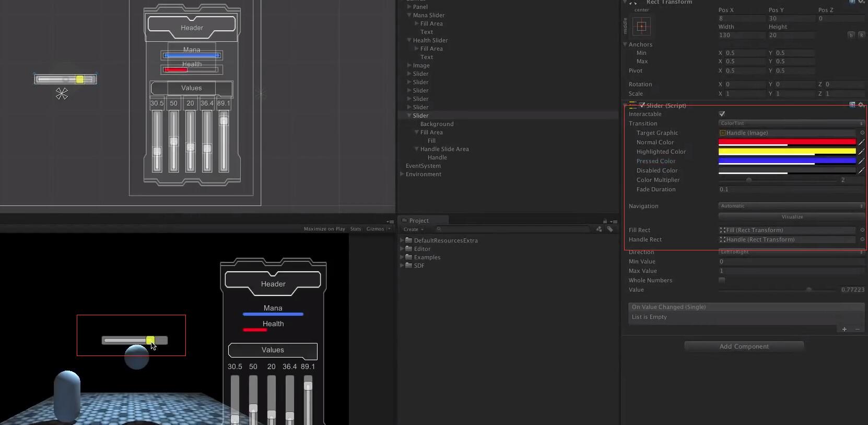
Task: Click the Highlighted Color yellow swatch
Action: [x=787, y=152]
